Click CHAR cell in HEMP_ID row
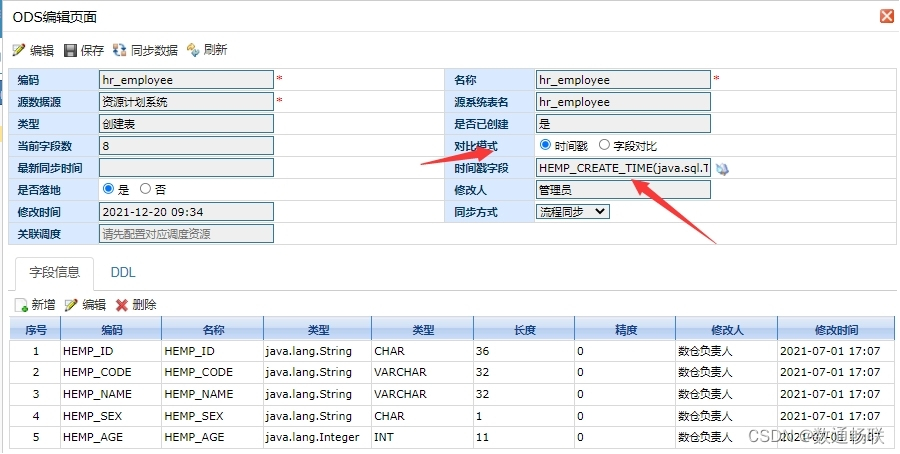Screen dimensions: 900x454 pos(422,351)
